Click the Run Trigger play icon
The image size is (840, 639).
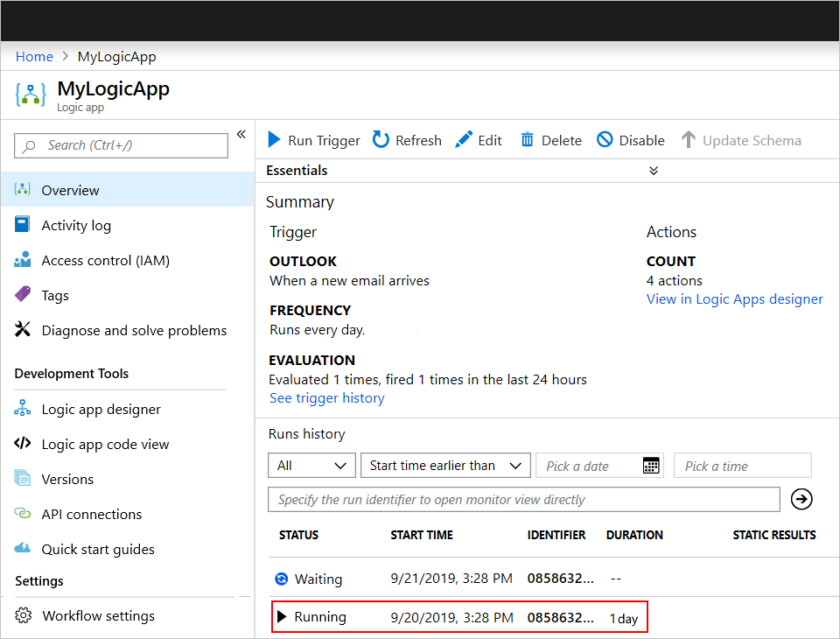pos(274,139)
